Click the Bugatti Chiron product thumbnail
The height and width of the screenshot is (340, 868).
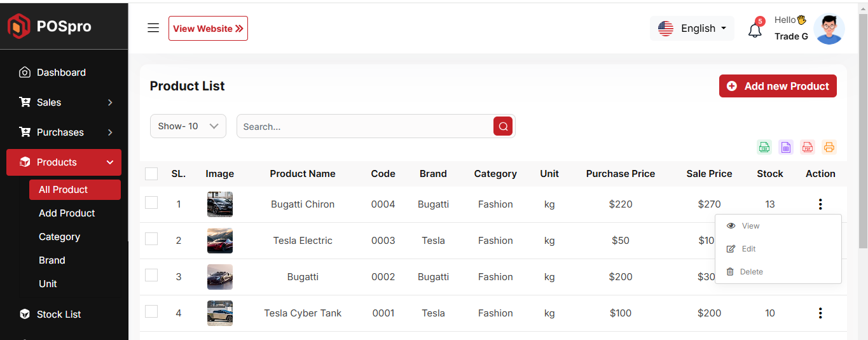point(220,204)
